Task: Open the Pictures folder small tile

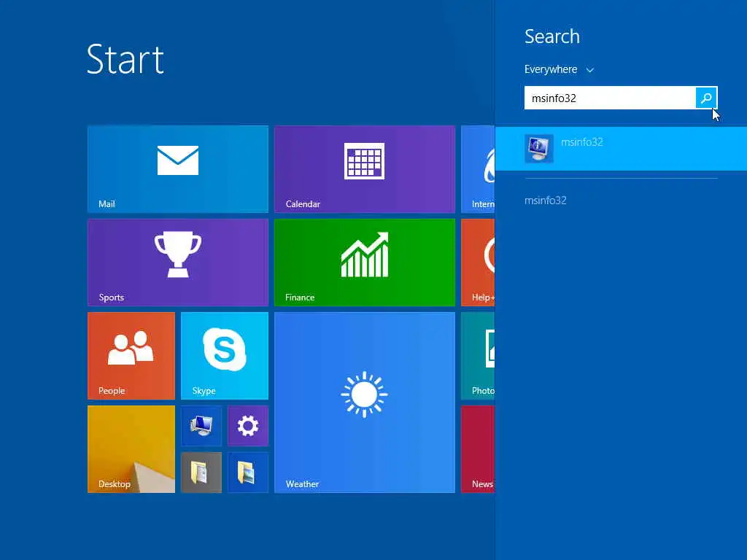Action: (248, 472)
